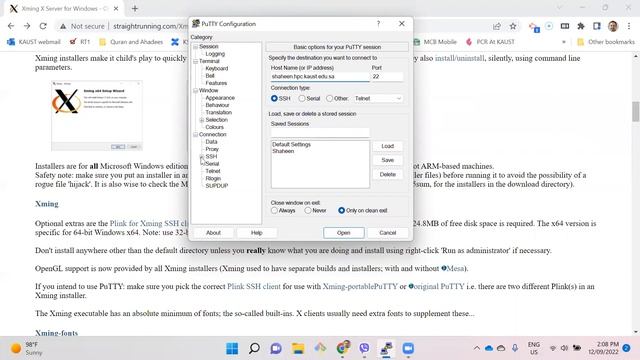
Task: Click the Help button in PuTTY
Action: [x=257, y=233]
